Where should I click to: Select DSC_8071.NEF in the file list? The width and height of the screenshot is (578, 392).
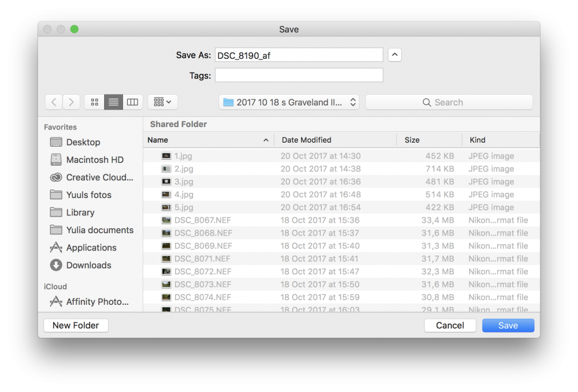pyautogui.click(x=342, y=259)
